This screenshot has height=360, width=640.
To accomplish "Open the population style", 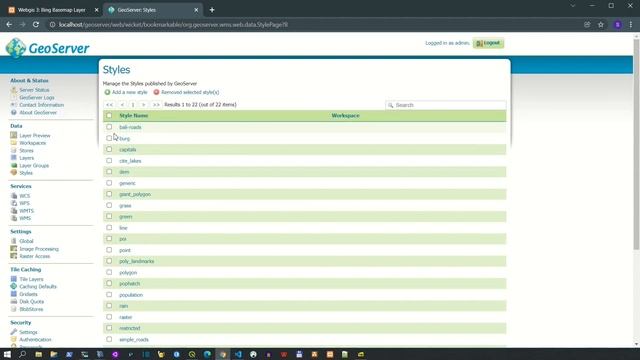I will click(131, 295).
